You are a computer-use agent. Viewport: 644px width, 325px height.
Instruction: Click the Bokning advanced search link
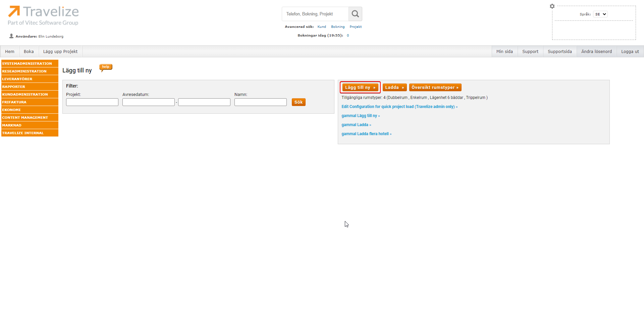(x=338, y=27)
